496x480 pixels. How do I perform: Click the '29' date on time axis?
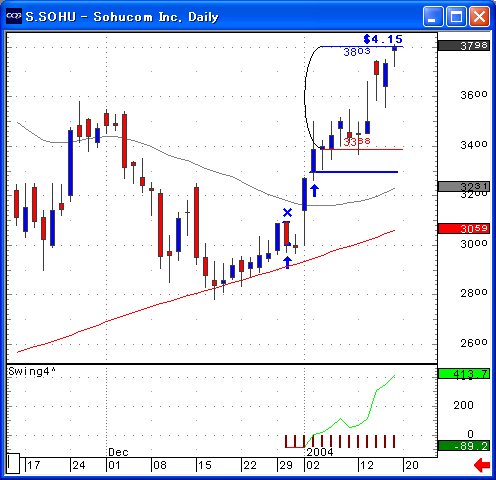coord(286,465)
